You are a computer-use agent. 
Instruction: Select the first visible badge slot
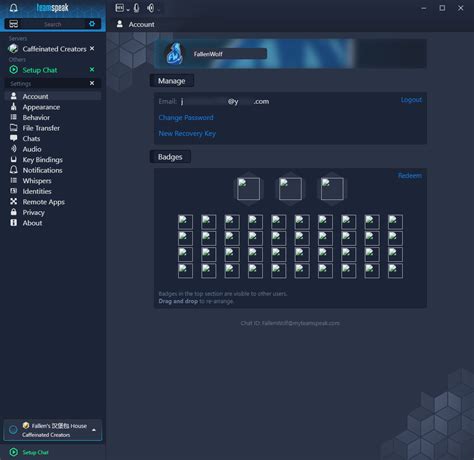pos(248,189)
